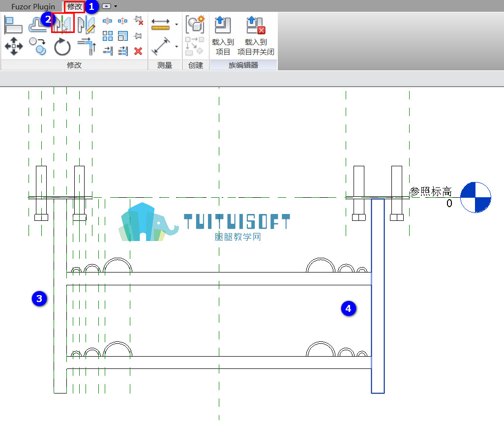Select the Align tool
Screen dimensions: 504x425
coord(13,25)
